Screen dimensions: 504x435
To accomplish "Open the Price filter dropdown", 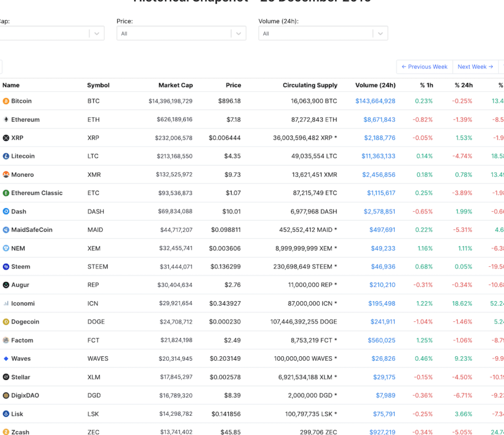I will click(x=181, y=33).
